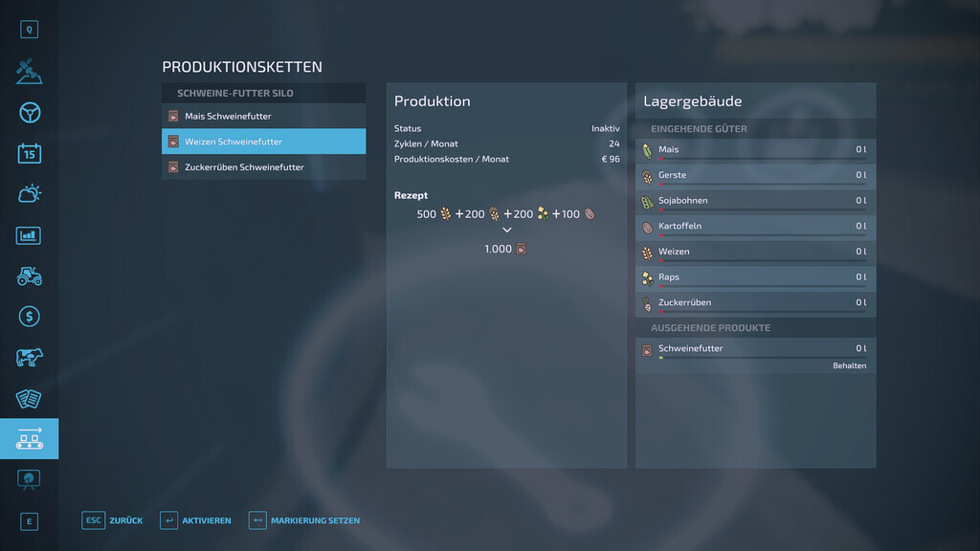Viewport: 980px width, 551px height.
Task: Open the tractor vehicles icon
Action: point(29,275)
